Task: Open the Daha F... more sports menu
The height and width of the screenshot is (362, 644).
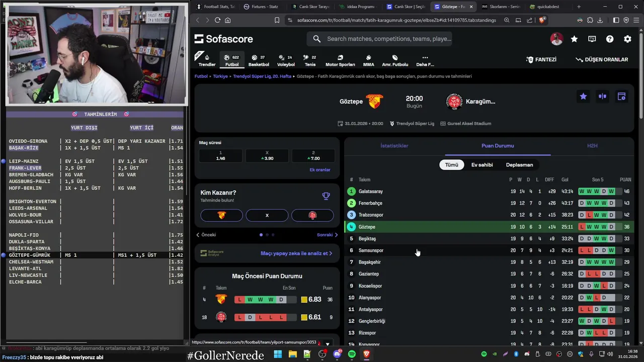Action: click(425, 60)
